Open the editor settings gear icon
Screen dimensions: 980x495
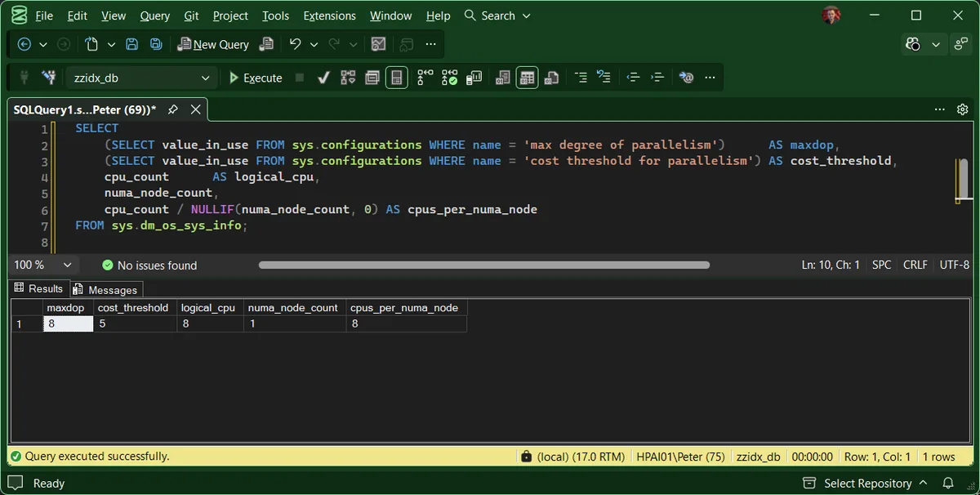[x=963, y=109]
